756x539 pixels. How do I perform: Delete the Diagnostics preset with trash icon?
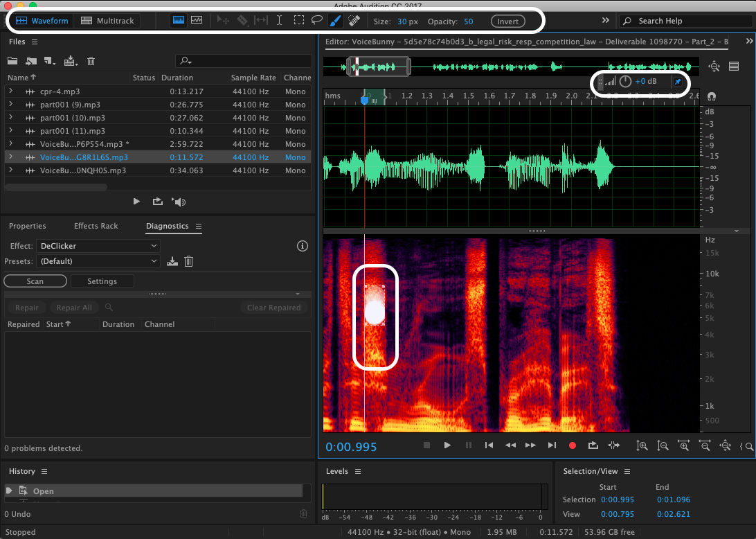188,261
